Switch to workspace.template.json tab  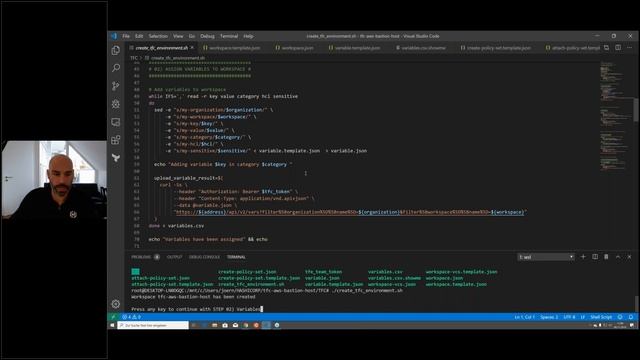pos(234,48)
